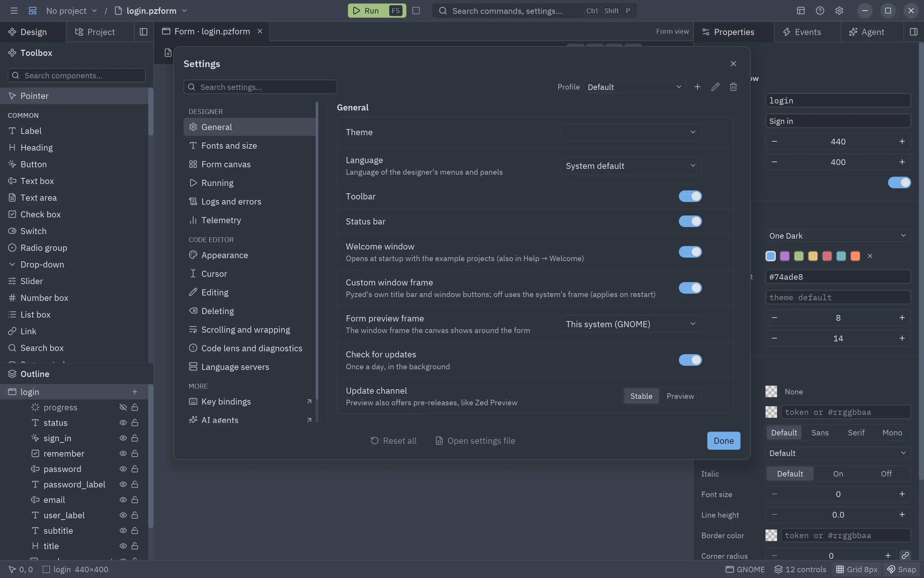Viewport: 924px width, 578px height.
Task: Click the new file icon left of the canvas
Action: (x=168, y=53)
